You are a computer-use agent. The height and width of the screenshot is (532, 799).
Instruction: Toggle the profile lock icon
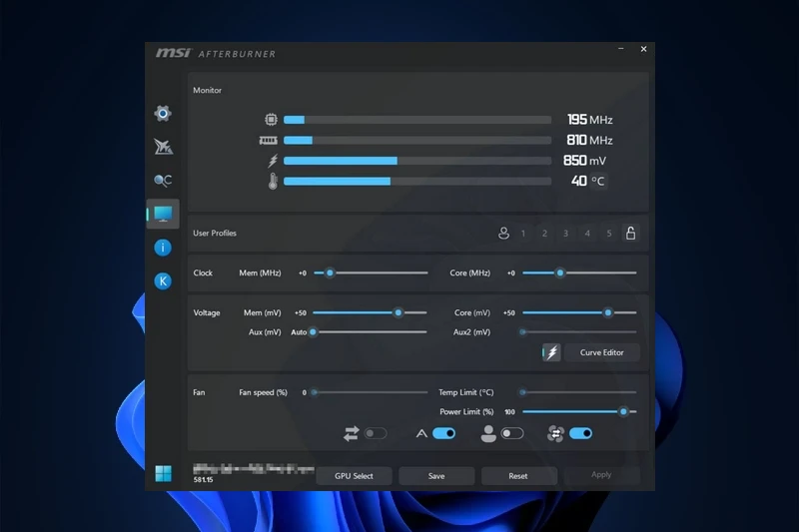[x=630, y=233]
